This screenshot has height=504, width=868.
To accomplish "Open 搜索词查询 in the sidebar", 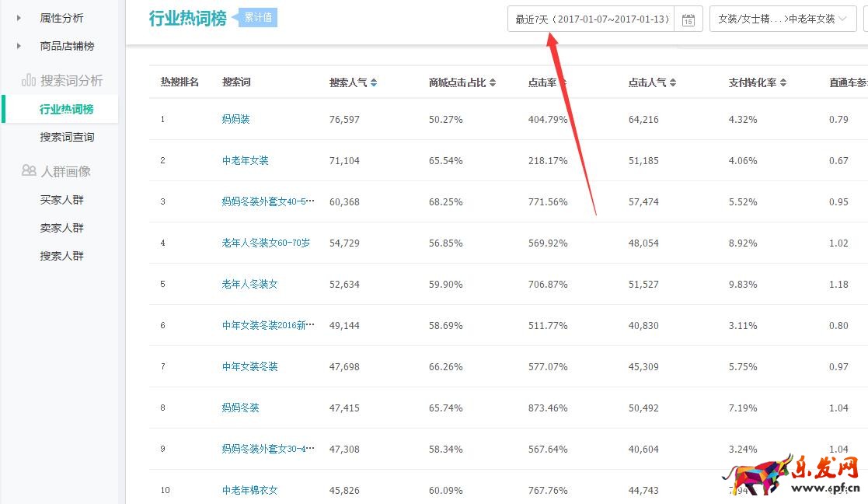I will [x=67, y=137].
